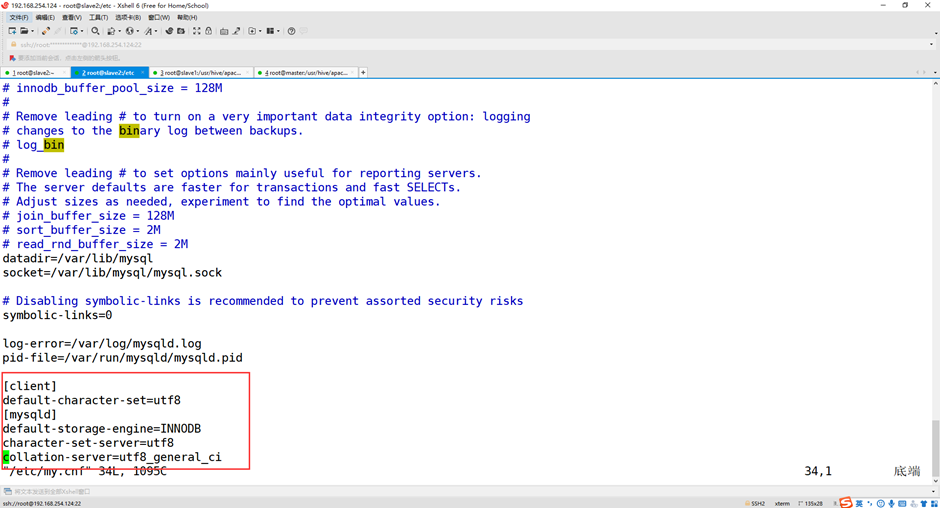This screenshot has height=508, width=940.
Task: Click the keyboard key mapping icon
Action: [224, 31]
